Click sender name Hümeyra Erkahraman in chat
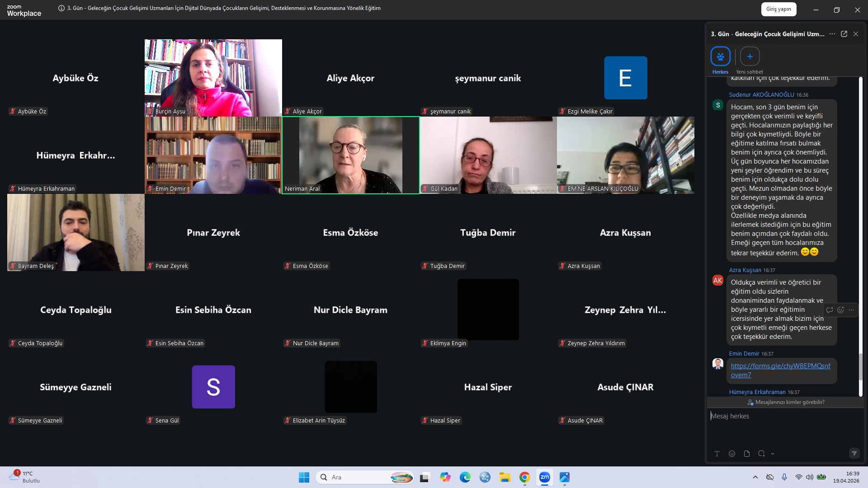This screenshot has width=868, height=488. click(x=757, y=392)
